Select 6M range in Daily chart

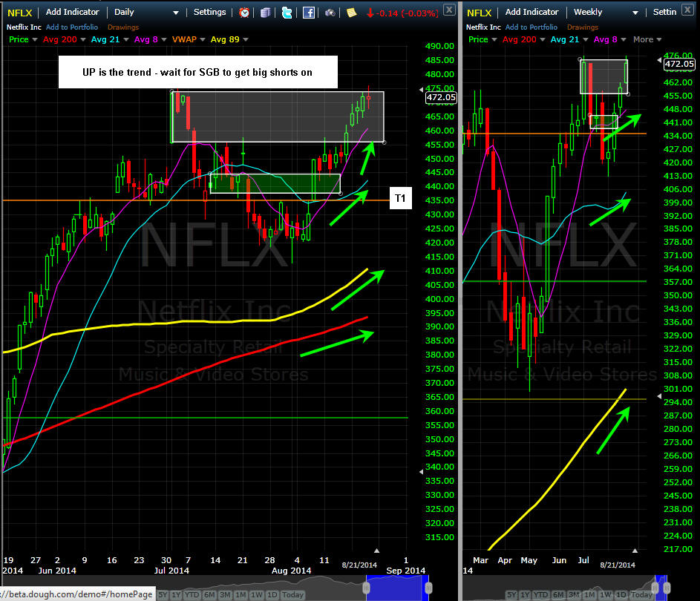[209, 595]
